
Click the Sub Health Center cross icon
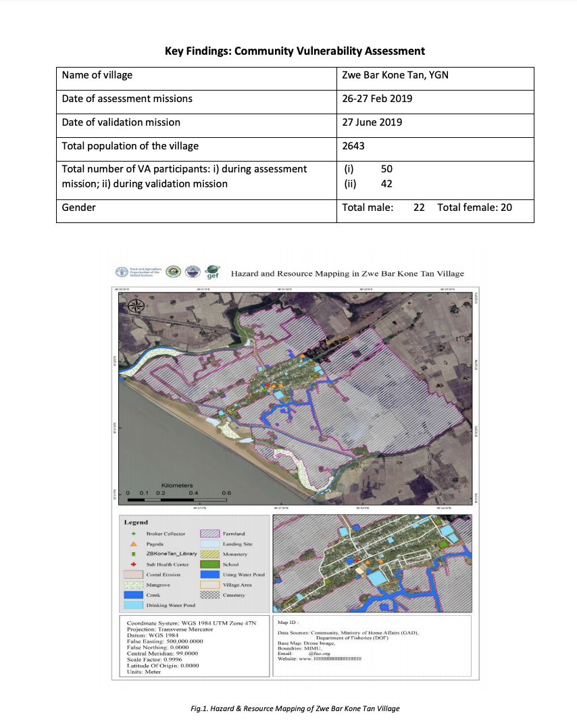[x=132, y=564]
